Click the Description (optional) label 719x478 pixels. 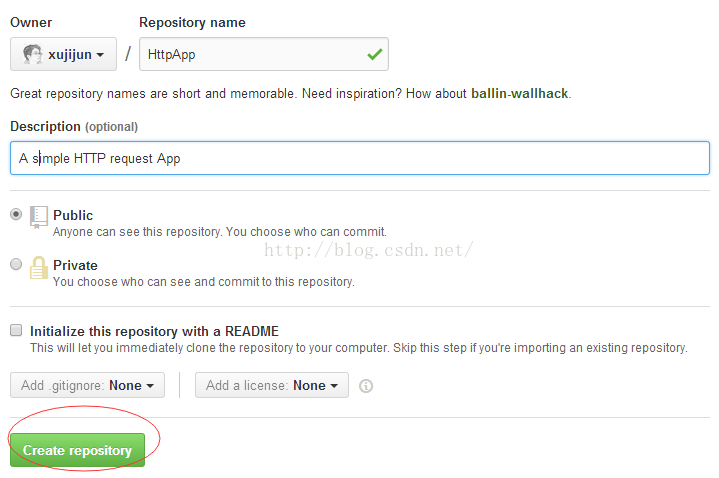(x=74, y=127)
